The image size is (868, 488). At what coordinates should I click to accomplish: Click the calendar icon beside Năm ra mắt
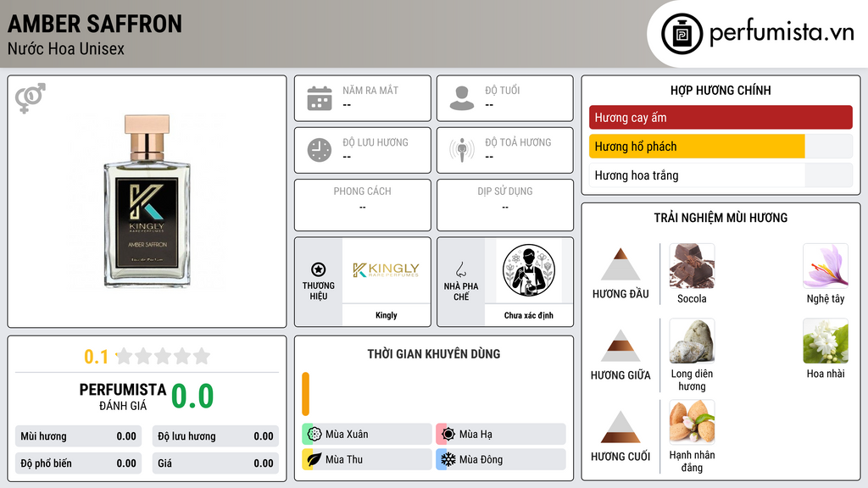pyautogui.click(x=320, y=98)
